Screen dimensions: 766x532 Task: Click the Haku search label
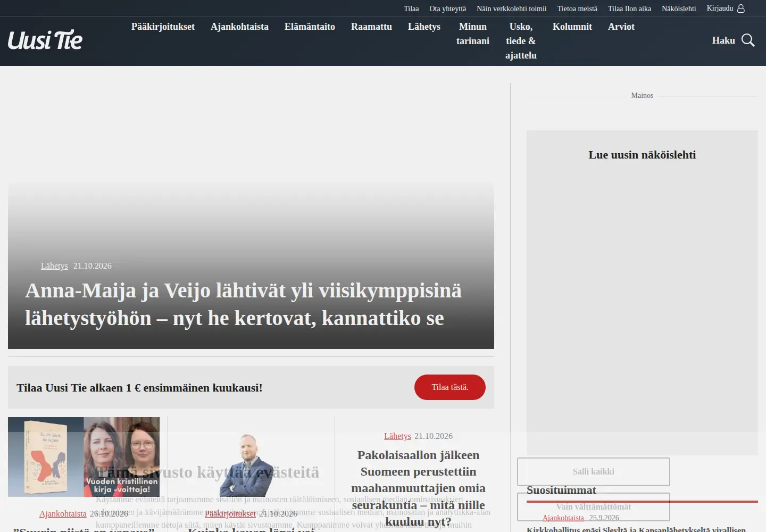(723, 40)
